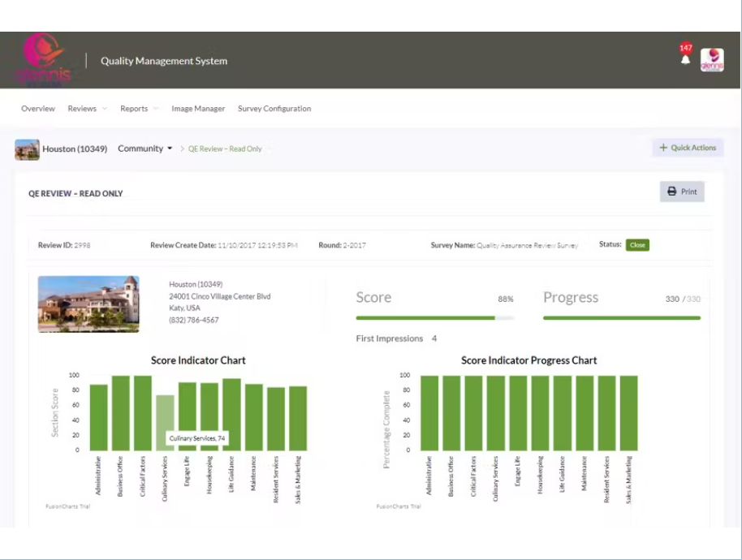The height and width of the screenshot is (560, 742).
Task: Open the Community dropdown selector
Action: 145,149
